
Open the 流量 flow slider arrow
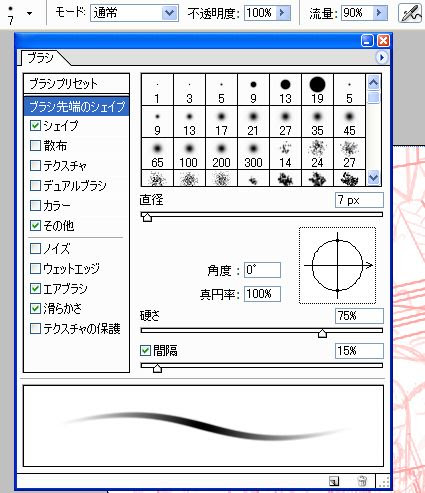coord(379,13)
